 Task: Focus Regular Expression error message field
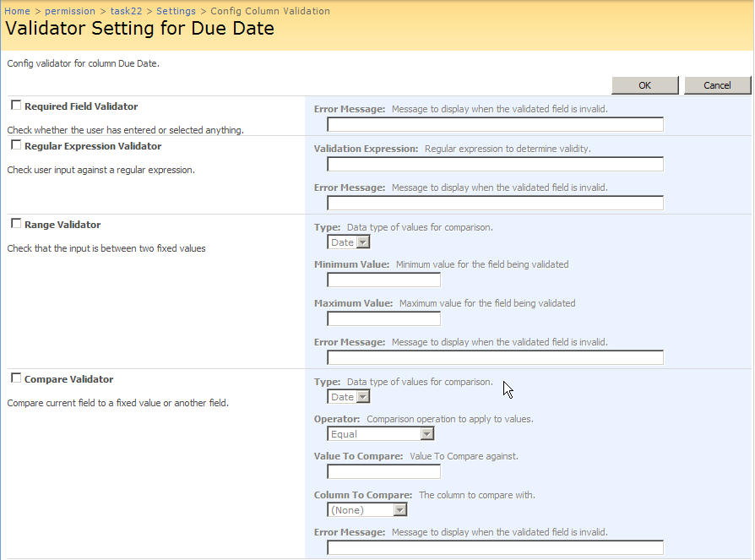[x=495, y=203]
